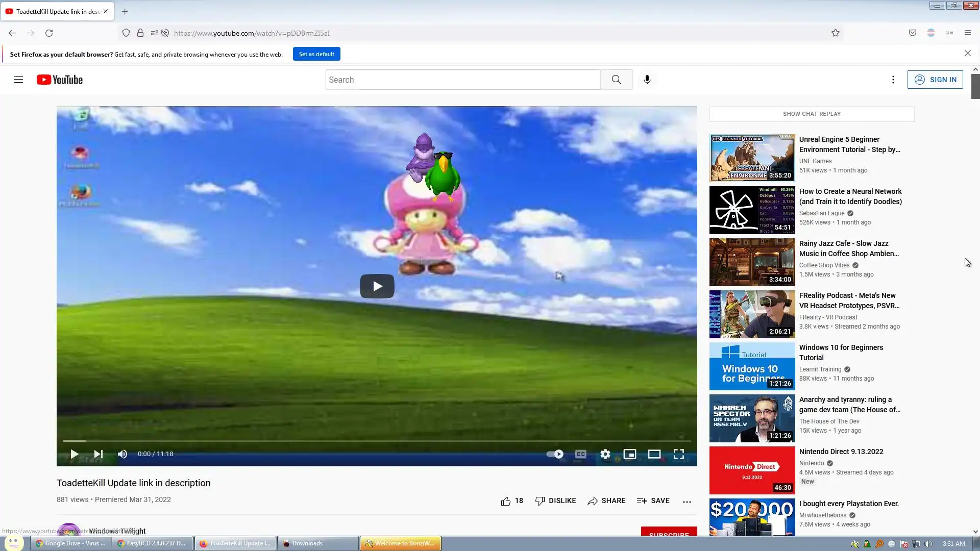The width and height of the screenshot is (980, 551).
Task: Toggle the autoplay switch
Action: 555,454
